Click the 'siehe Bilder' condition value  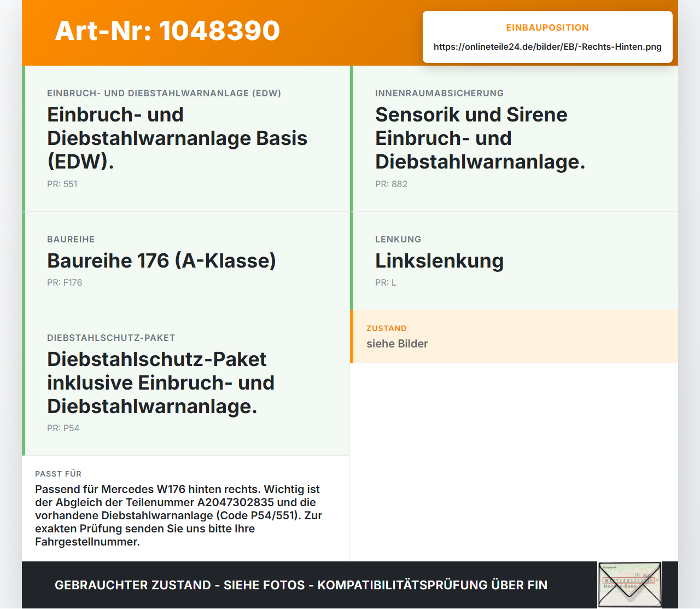point(397,344)
